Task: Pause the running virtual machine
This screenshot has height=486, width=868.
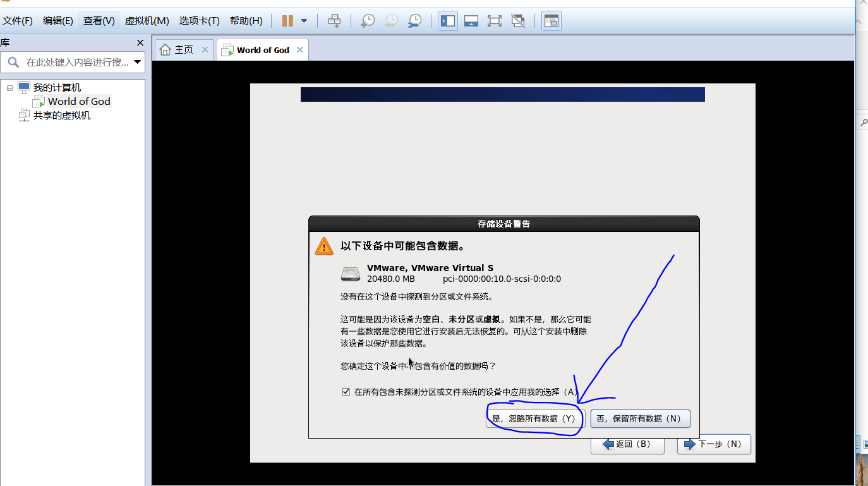Action: pyautogui.click(x=287, y=21)
